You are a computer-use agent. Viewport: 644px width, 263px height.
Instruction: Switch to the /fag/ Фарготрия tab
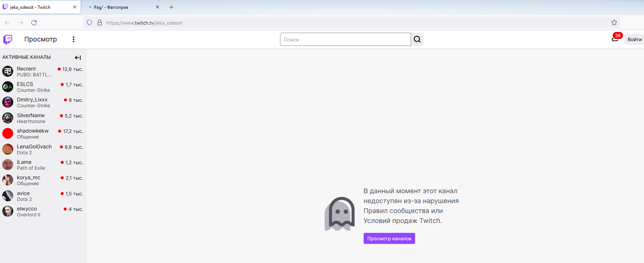tap(123, 7)
